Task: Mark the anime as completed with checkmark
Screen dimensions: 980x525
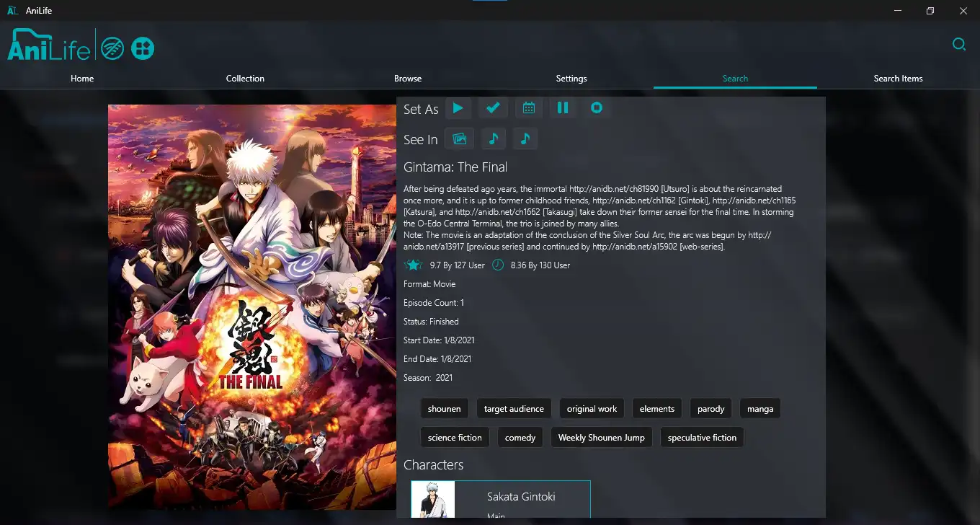Action: click(x=494, y=108)
